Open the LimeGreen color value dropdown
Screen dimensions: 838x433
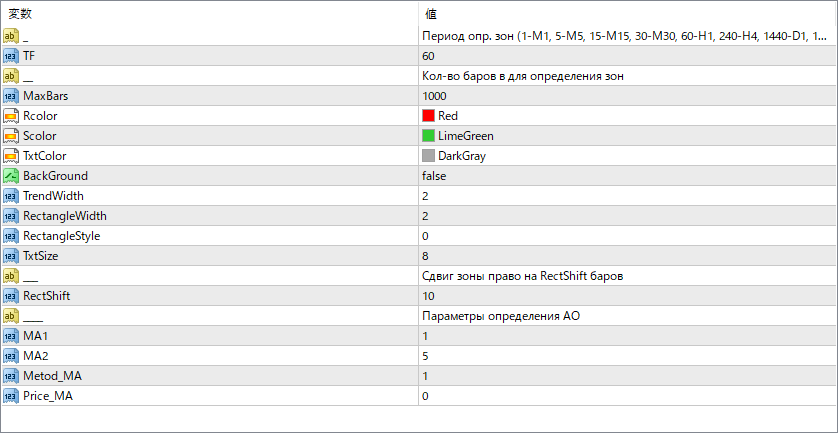627,136
